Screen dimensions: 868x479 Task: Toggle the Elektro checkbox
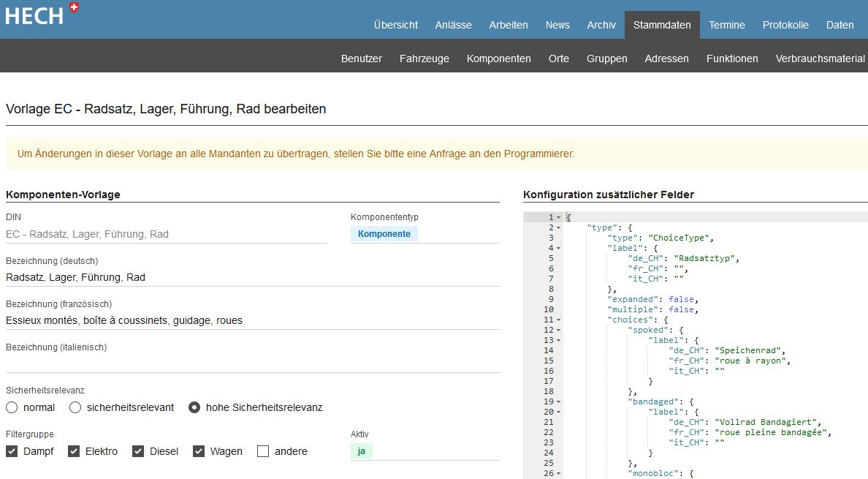pos(74,451)
